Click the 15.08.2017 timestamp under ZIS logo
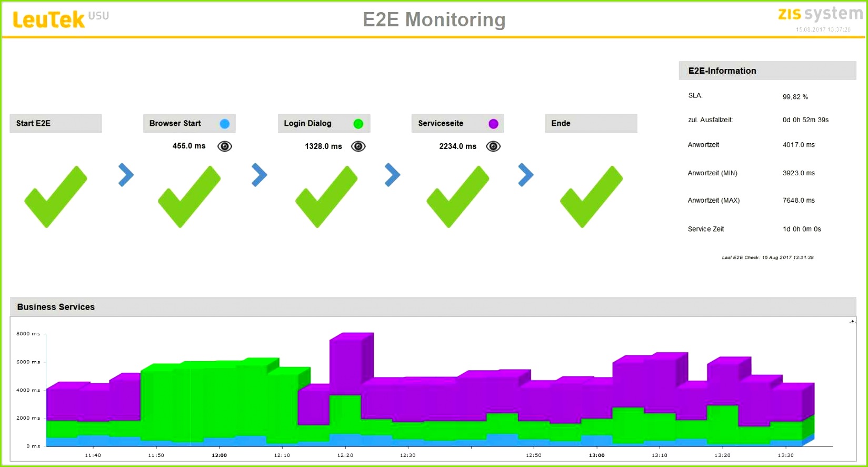This screenshot has width=868, height=467. tap(823, 29)
